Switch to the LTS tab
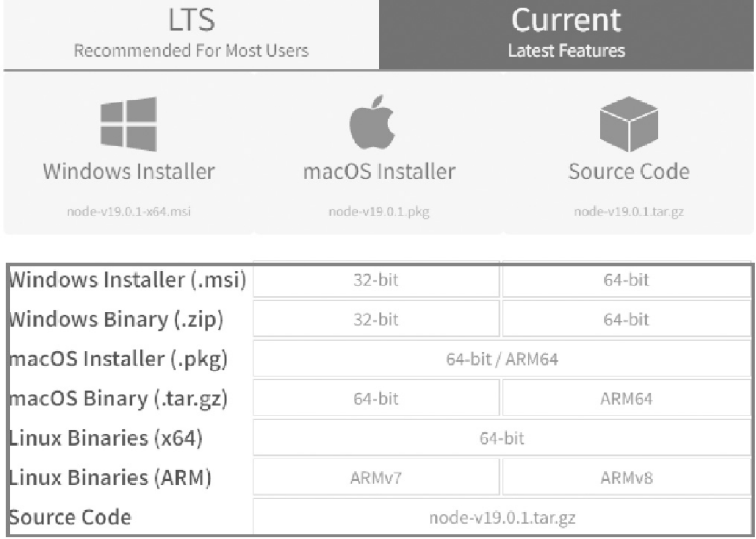The image size is (756, 539). [191, 34]
